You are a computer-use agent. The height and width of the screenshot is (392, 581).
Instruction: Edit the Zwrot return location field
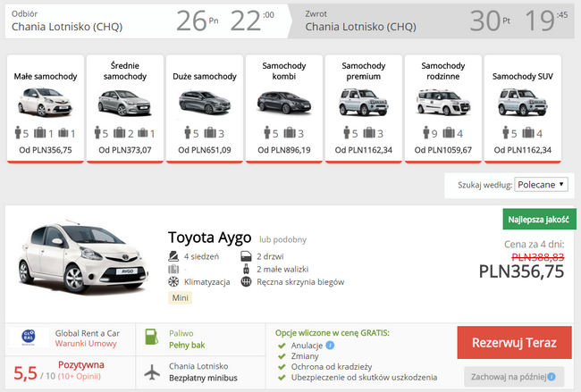(x=362, y=27)
